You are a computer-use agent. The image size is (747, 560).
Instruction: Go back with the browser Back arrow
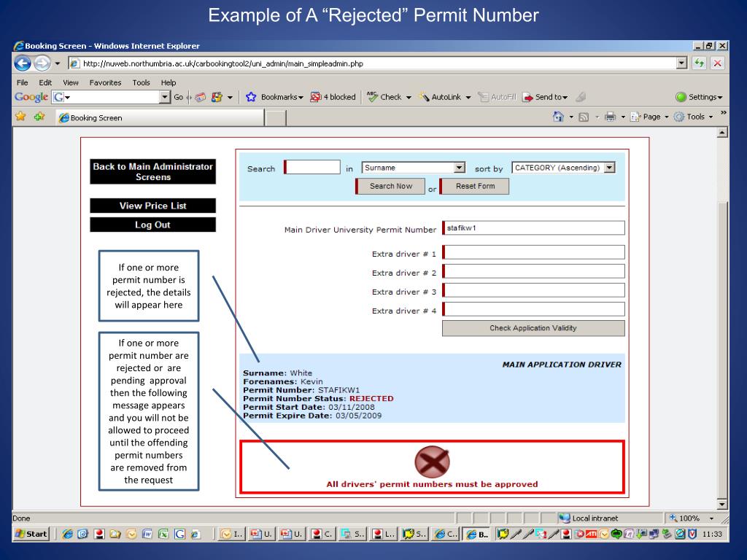point(23,63)
